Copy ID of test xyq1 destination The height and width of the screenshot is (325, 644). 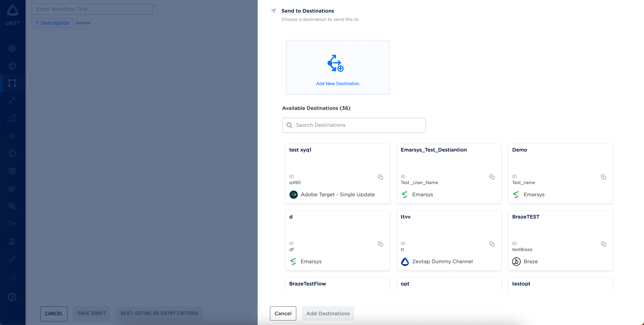[x=380, y=177]
